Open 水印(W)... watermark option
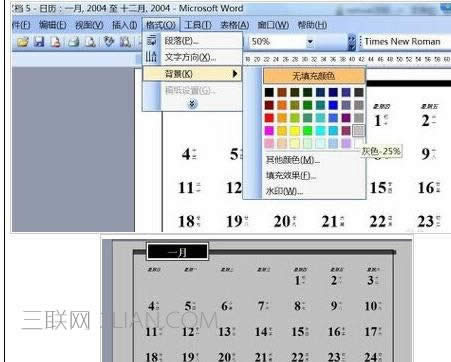The height and width of the screenshot is (362, 451). [284, 191]
